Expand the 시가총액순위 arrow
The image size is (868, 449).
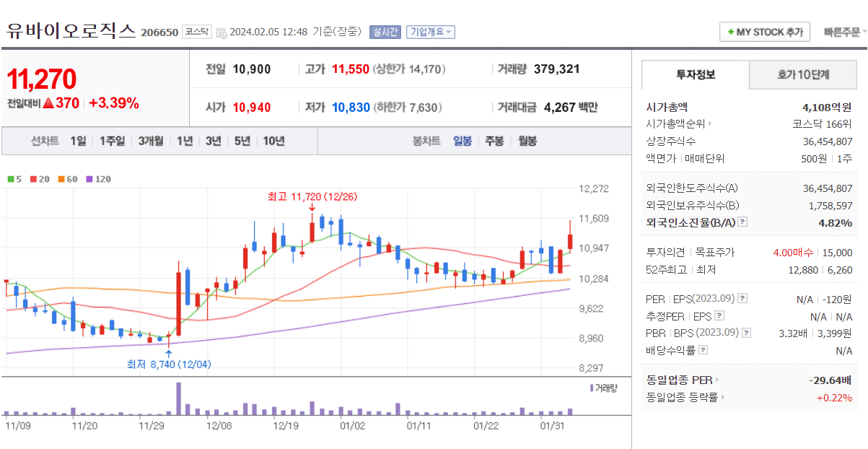point(710,124)
